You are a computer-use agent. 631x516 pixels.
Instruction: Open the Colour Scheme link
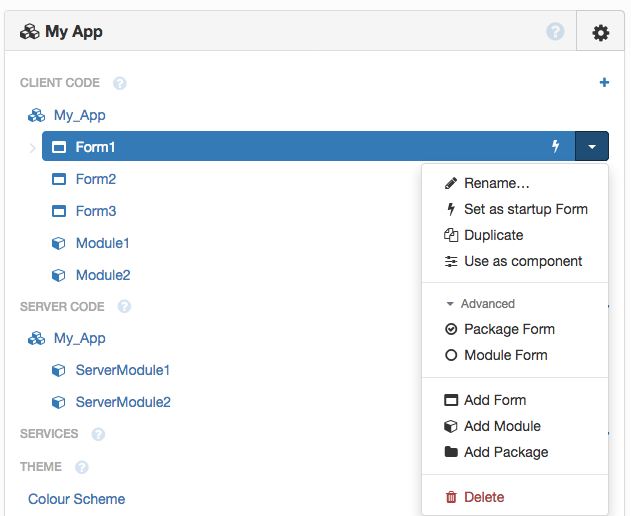point(76,499)
